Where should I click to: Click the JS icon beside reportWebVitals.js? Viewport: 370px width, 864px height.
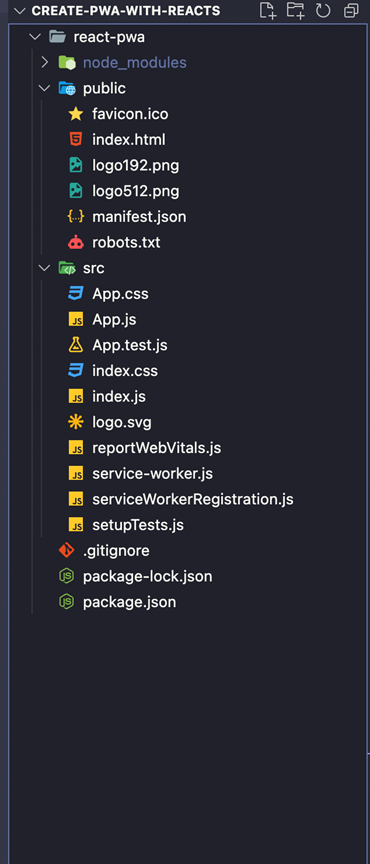click(x=76, y=448)
